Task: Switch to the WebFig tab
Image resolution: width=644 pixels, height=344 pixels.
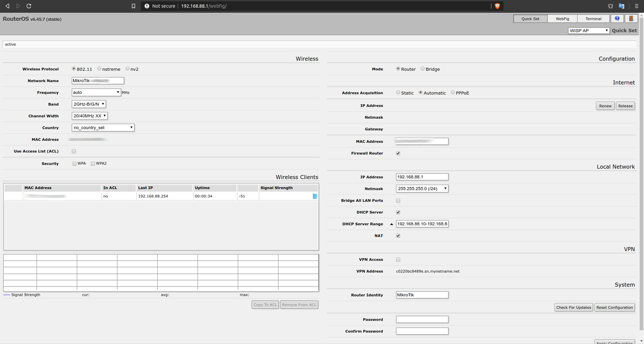Action: pyautogui.click(x=562, y=18)
